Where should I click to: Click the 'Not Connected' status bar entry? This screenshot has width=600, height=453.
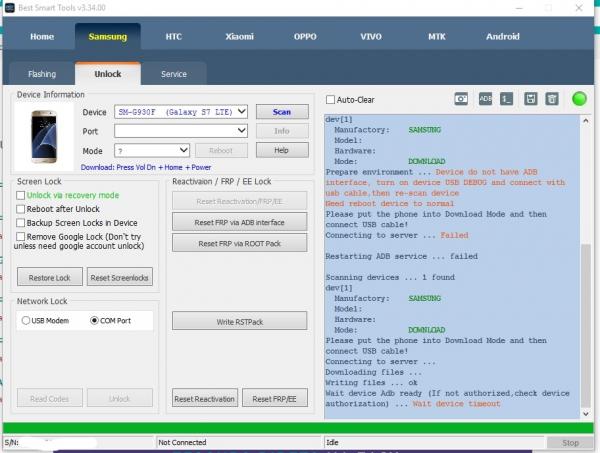[x=182, y=442]
